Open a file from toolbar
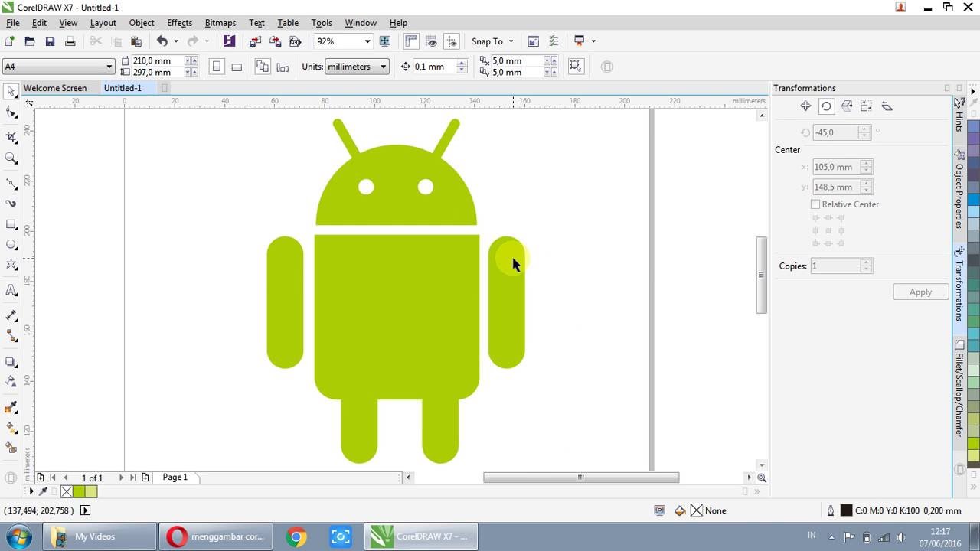 click(x=30, y=41)
